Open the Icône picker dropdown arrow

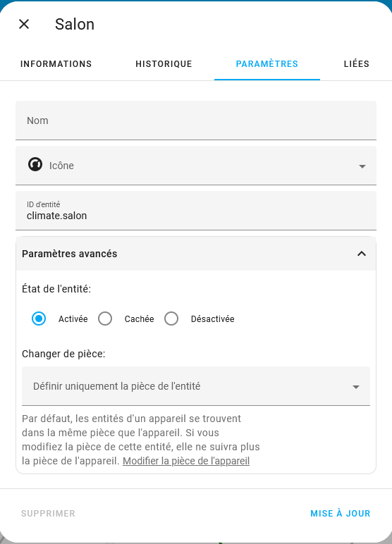[362, 166]
